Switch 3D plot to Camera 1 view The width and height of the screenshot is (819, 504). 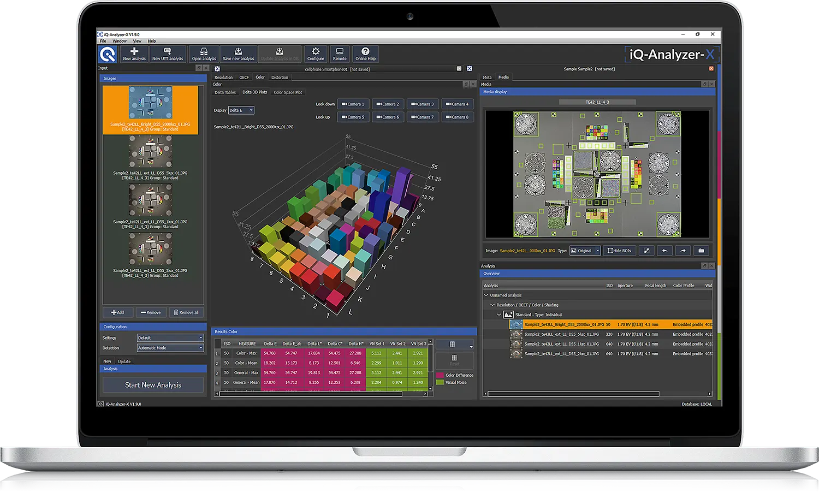[353, 104]
